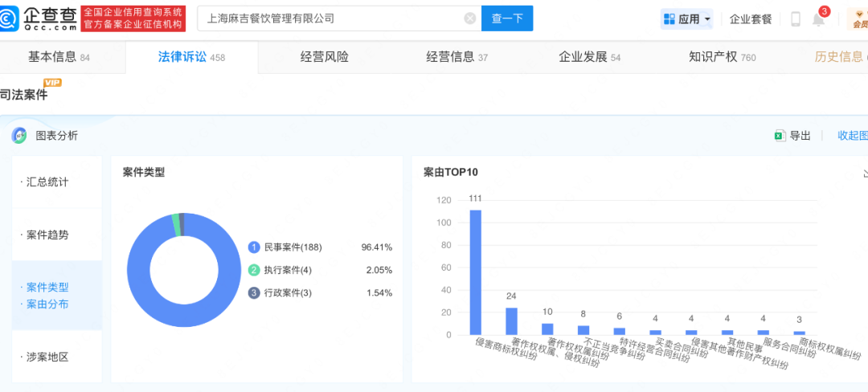Click the tallest bar for 侵害商标权纠纷
Image resolution: width=868 pixels, height=392 pixels.
click(476, 272)
